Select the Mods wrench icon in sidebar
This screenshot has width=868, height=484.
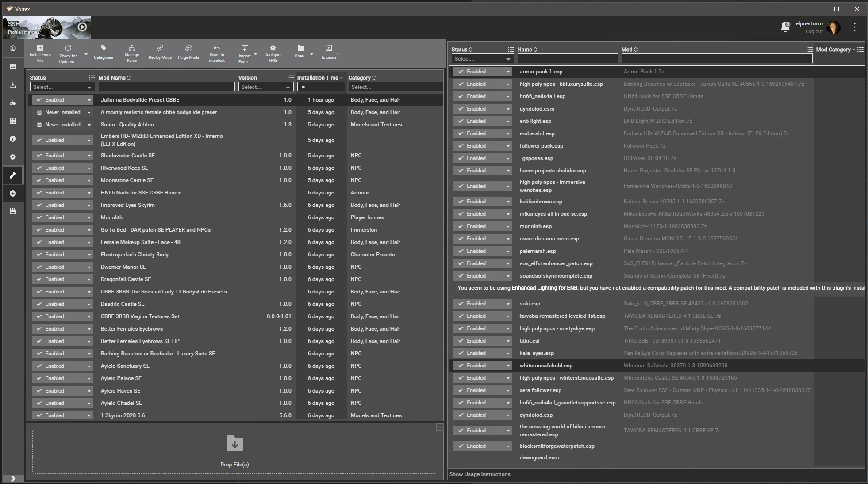(13, 175)
